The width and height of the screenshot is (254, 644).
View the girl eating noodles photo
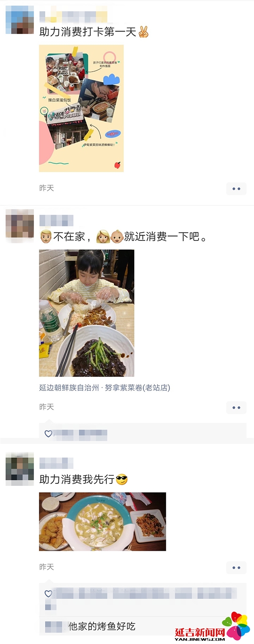(x=87, y=313)
